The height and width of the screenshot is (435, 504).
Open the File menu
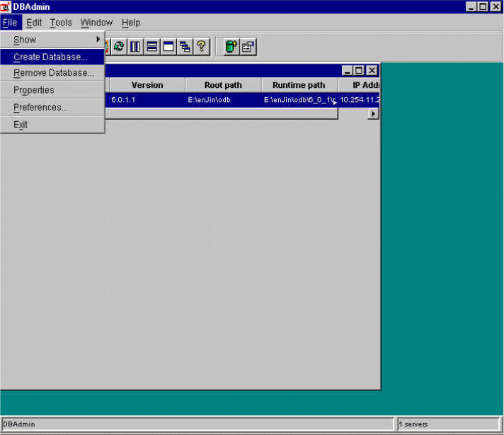[x=11, y=23]
